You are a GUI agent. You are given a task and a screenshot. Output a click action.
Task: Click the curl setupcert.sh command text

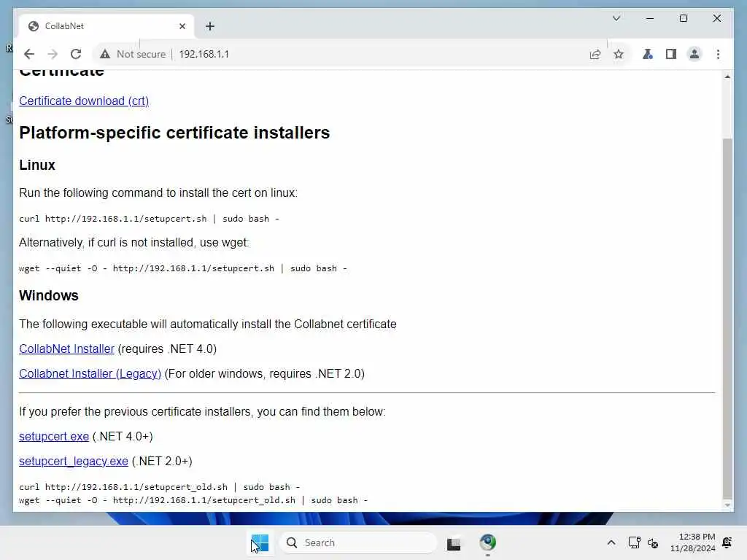tap(149, 219)
